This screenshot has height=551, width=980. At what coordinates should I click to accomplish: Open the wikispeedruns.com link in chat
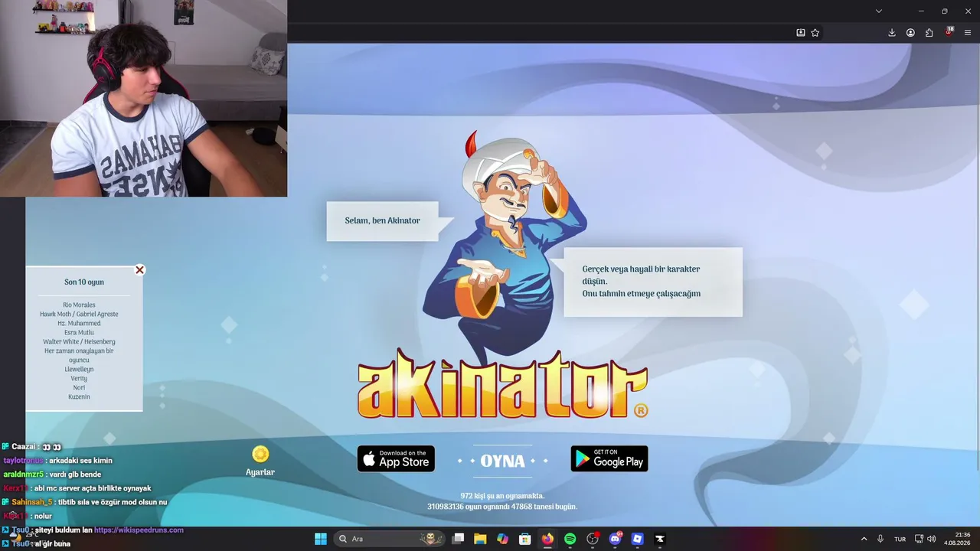coord(139,530)
